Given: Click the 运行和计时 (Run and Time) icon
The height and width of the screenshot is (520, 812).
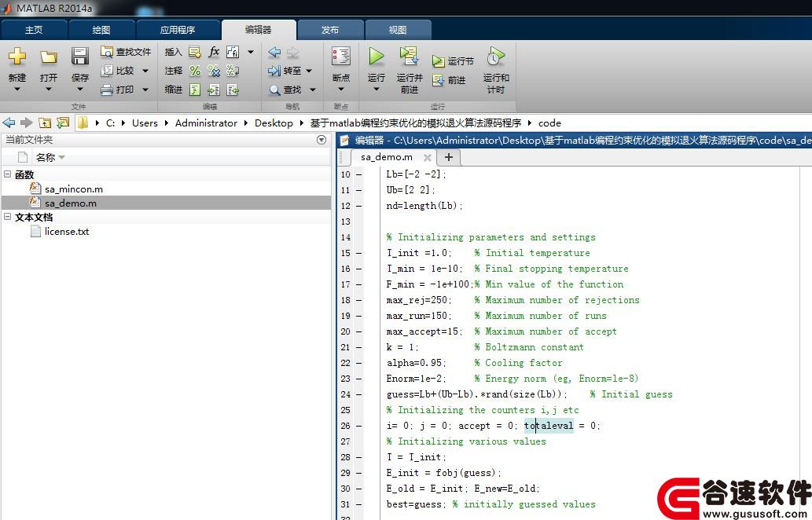Looking at the screenshot, I should pos(495,56).
